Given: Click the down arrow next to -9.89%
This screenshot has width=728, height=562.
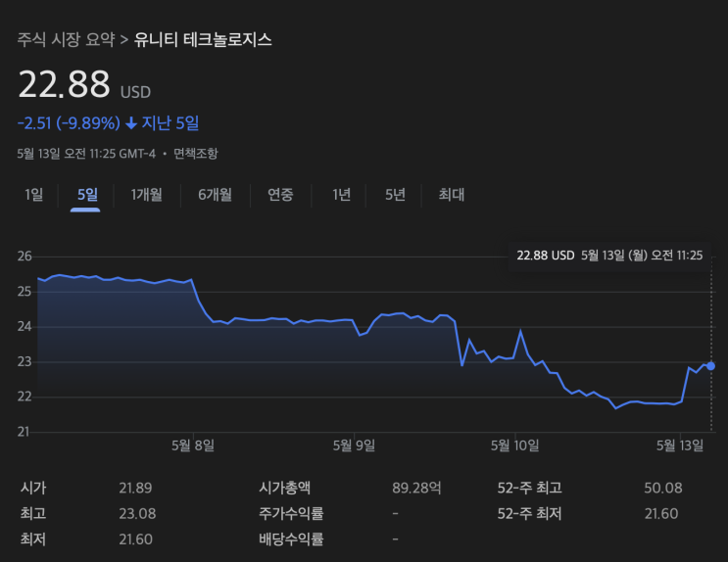Looking at the screenshot, I should pos(131,123).
